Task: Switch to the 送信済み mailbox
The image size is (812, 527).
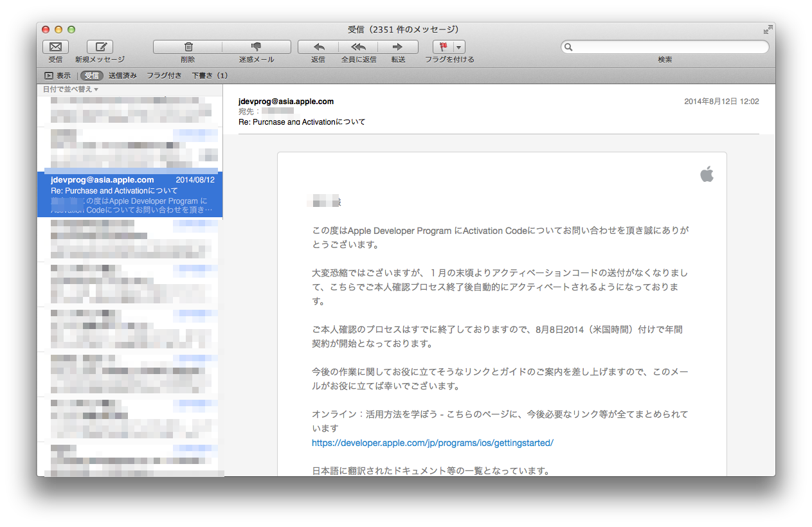Action: point(123,76)
